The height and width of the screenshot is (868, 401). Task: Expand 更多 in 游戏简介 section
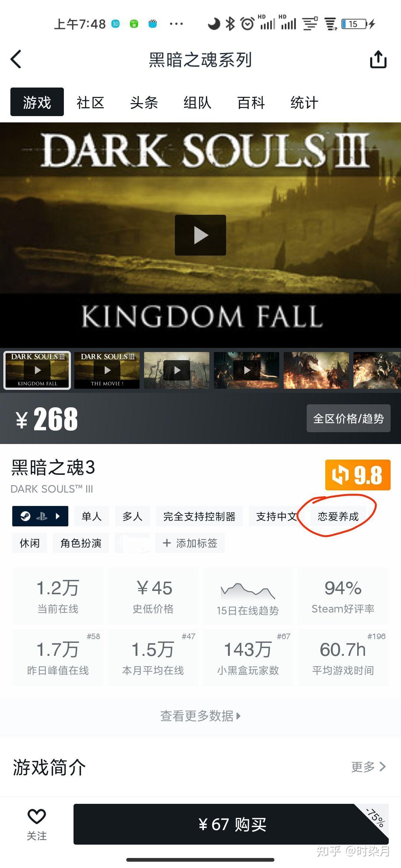pos(368,767)
